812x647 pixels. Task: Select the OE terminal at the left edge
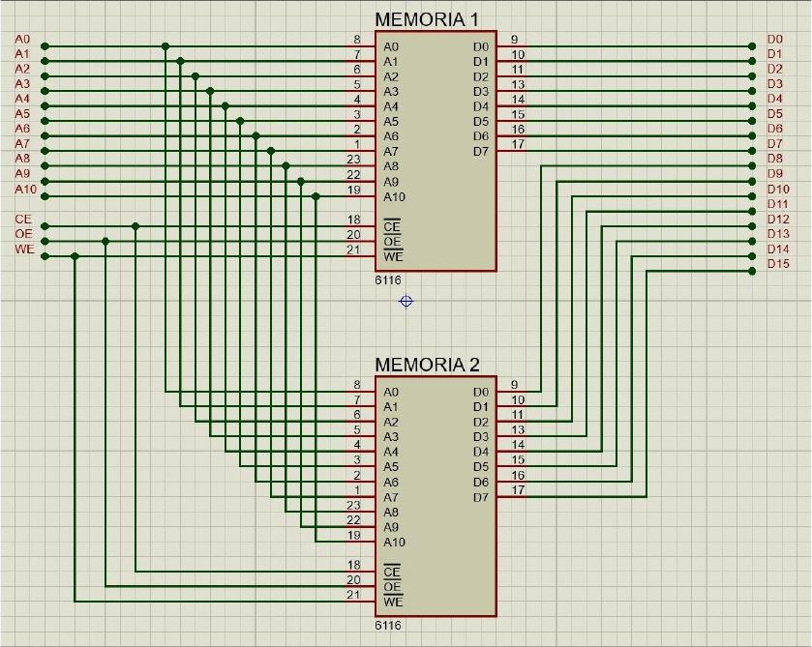click(x=23, y=234)
